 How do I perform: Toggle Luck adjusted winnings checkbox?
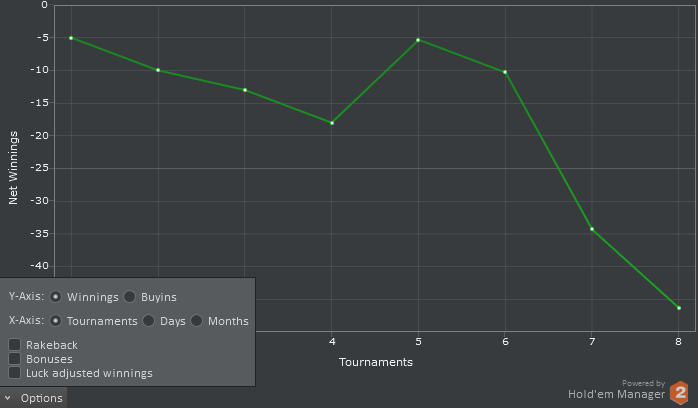click(15, 373)
